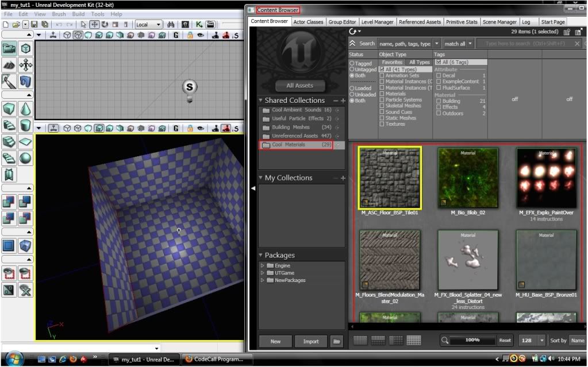Click the Show All (X eye) icon
The height and width of the screenshot is (367, 588).
[x=25, y=290]
